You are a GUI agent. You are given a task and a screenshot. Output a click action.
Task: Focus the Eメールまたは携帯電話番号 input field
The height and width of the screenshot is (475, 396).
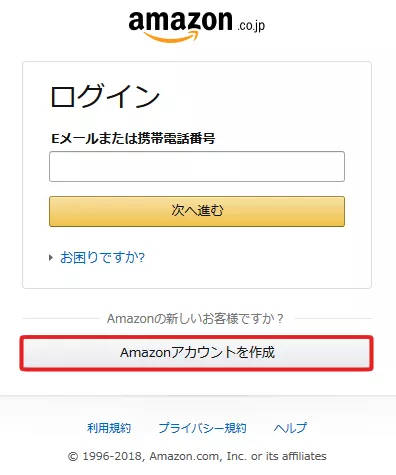(x=197, y=166)
